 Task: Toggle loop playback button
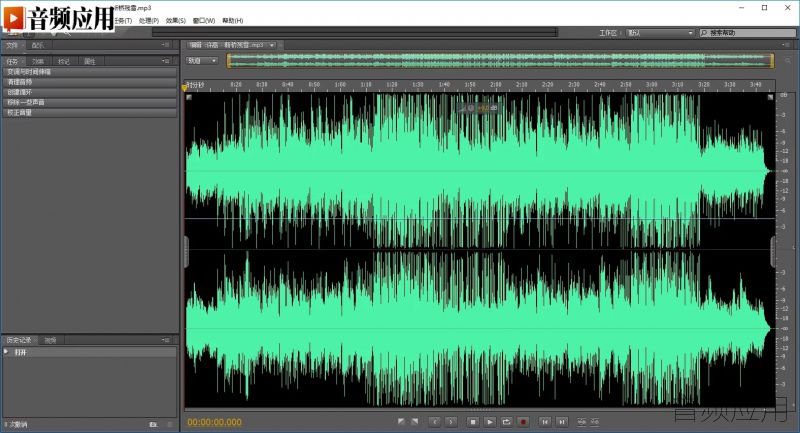point(506,422)
